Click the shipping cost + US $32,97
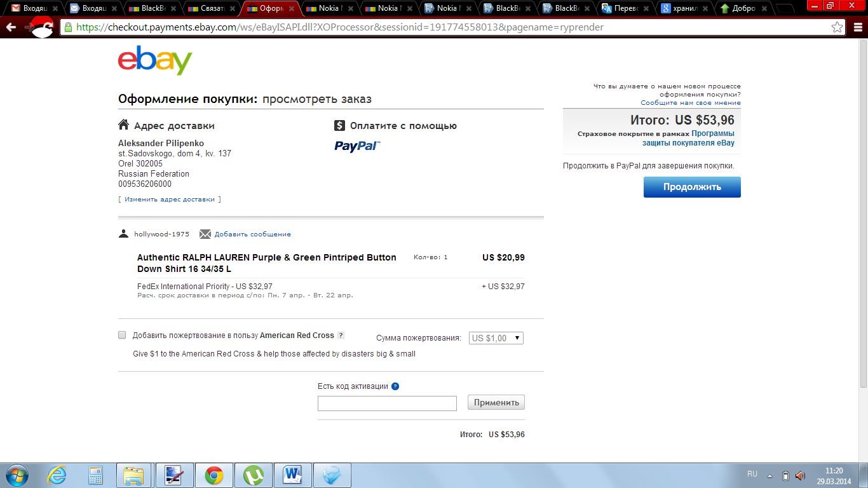 tap(503, 287)
